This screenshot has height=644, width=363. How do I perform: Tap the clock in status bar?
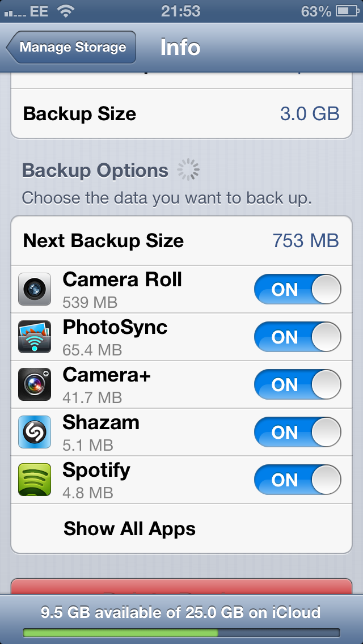pos(181,11)
